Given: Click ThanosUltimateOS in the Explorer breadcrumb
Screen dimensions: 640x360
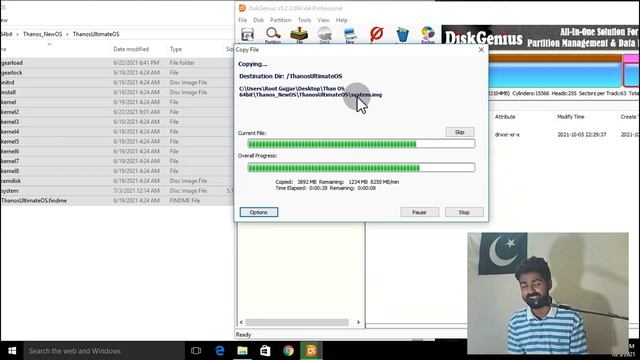Looking at the screenshot, I should [x=96, y=34].
